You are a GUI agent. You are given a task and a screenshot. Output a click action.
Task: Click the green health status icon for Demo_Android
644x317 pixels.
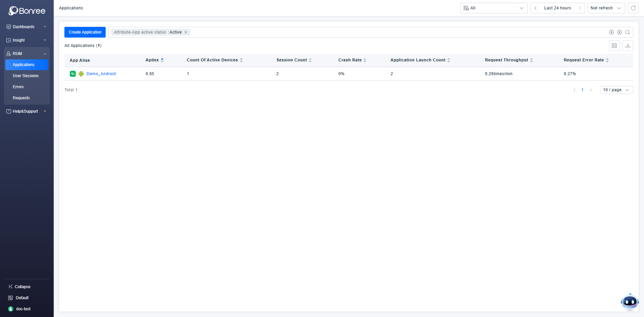[x=73, y=74]
